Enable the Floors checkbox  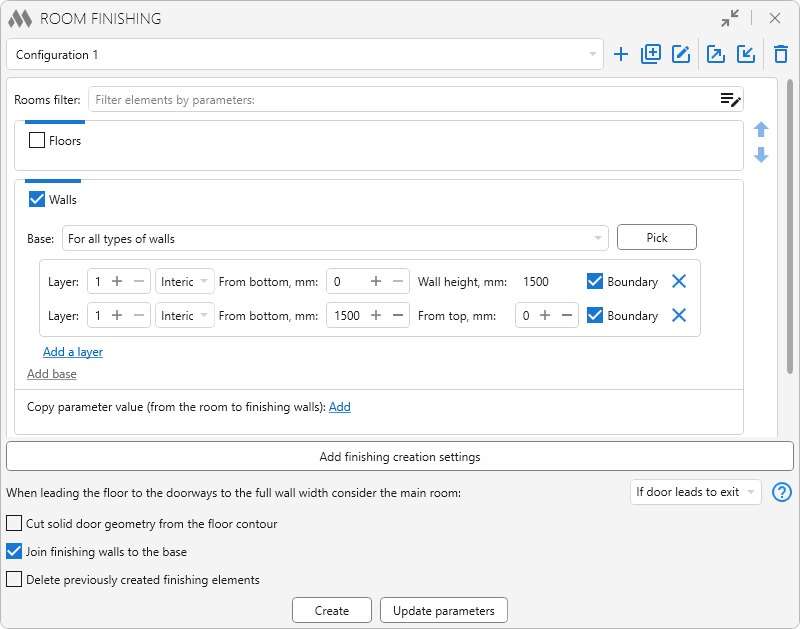pos(37,140)
